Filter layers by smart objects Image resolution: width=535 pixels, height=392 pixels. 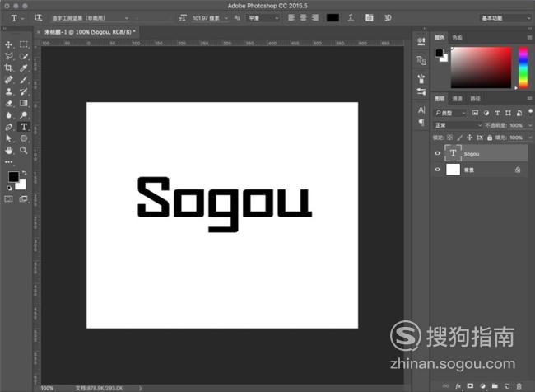(519, 113)
